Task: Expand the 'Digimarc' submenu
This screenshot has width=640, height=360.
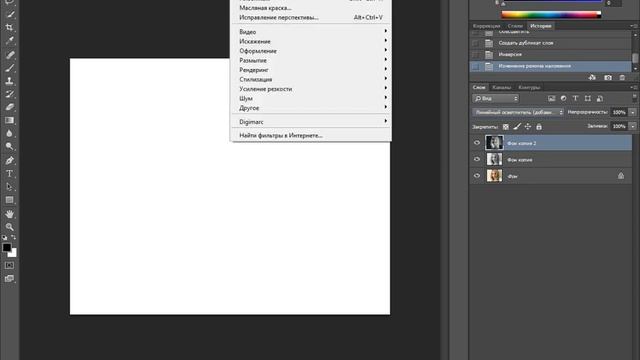Action: pos(311,122)
